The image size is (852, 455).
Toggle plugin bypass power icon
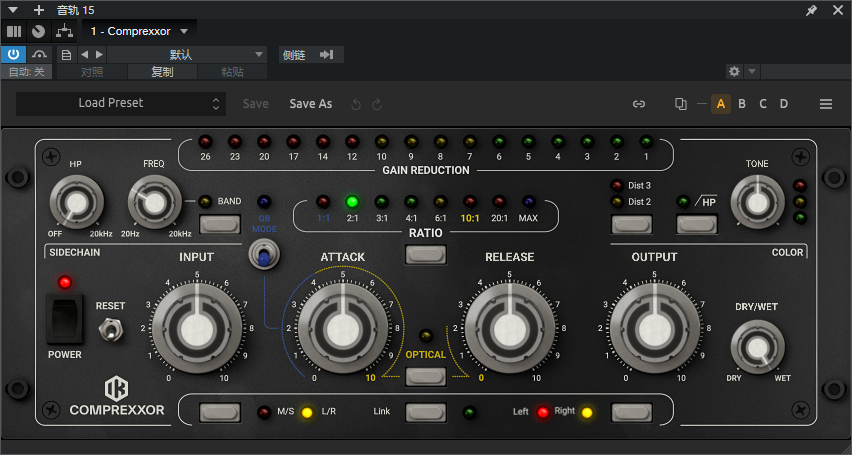point(14,54)
